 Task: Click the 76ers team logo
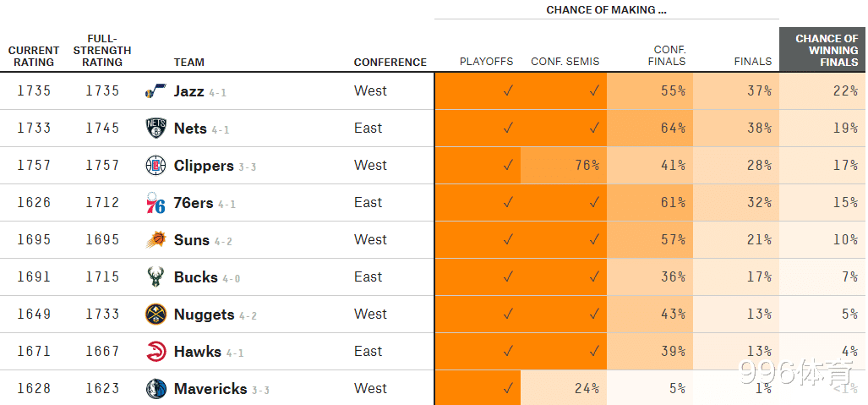click(156, 203)
